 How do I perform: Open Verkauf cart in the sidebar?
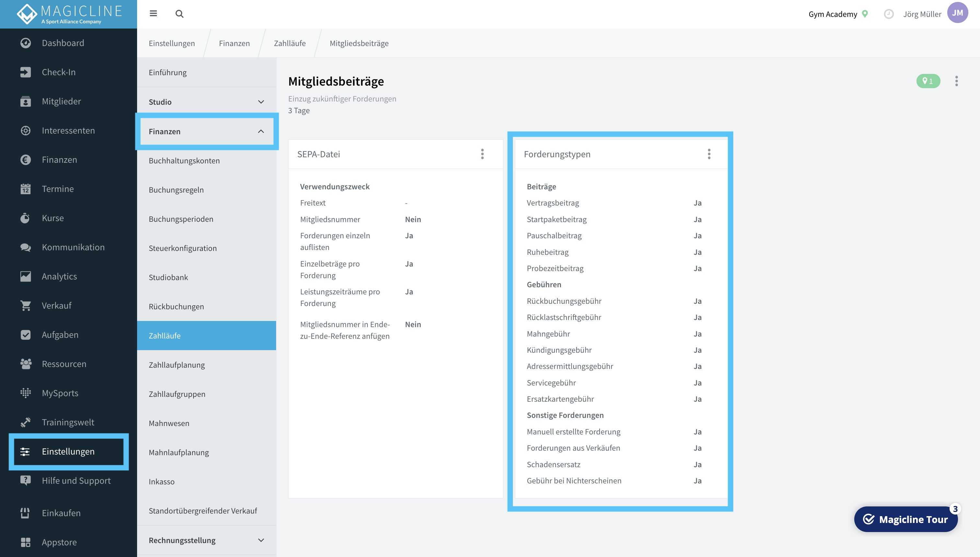68,305
